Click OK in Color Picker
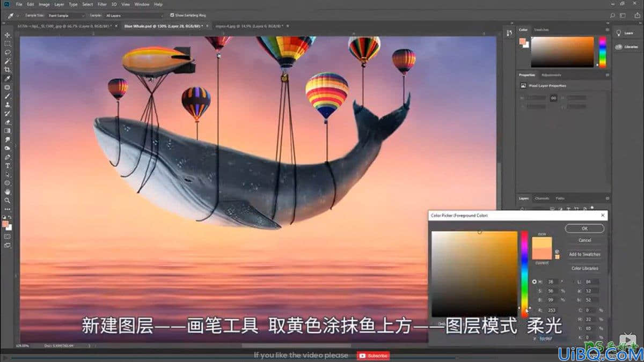 (x=584, y=228)
